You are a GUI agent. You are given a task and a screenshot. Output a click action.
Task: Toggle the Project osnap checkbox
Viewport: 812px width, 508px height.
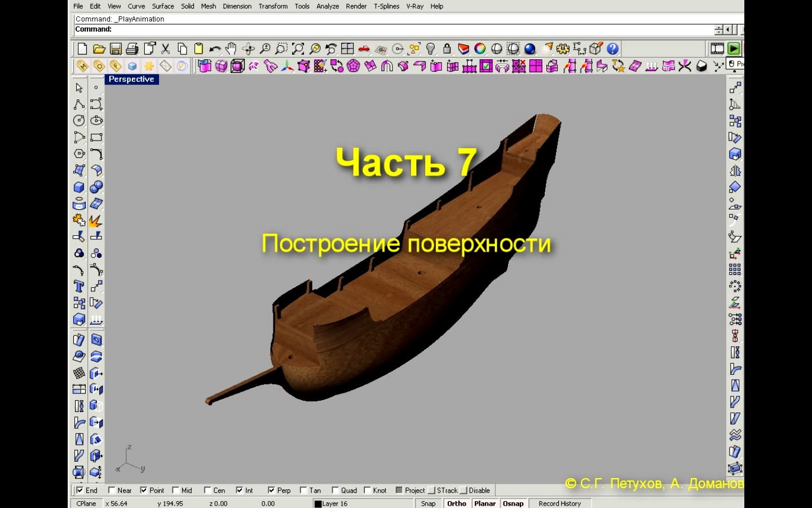click(x=399, y=491)
